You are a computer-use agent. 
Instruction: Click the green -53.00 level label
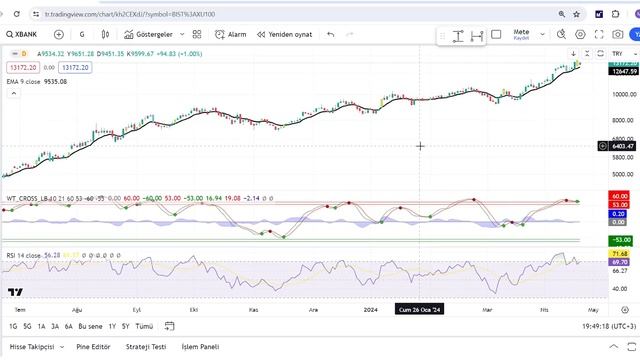tap(620, 240)
